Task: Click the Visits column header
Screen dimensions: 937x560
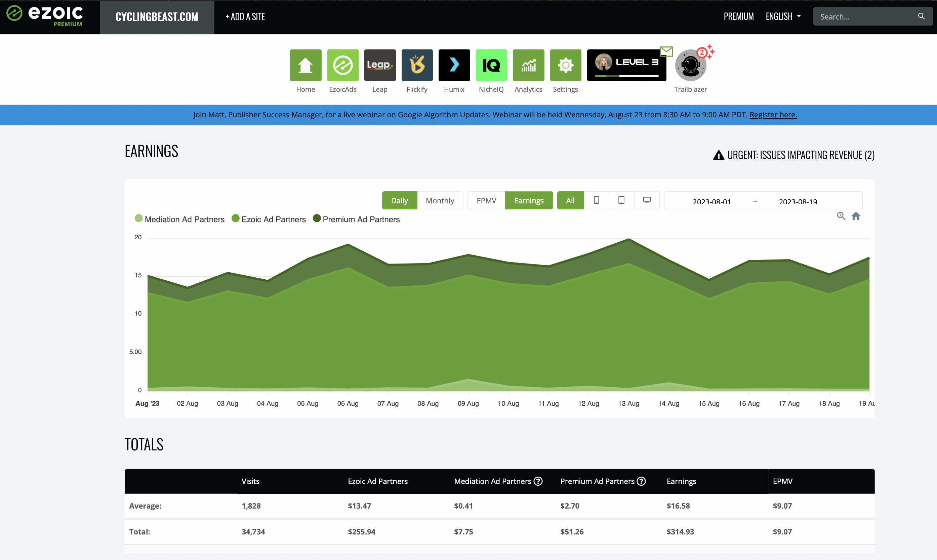Action: coord(250,481)
